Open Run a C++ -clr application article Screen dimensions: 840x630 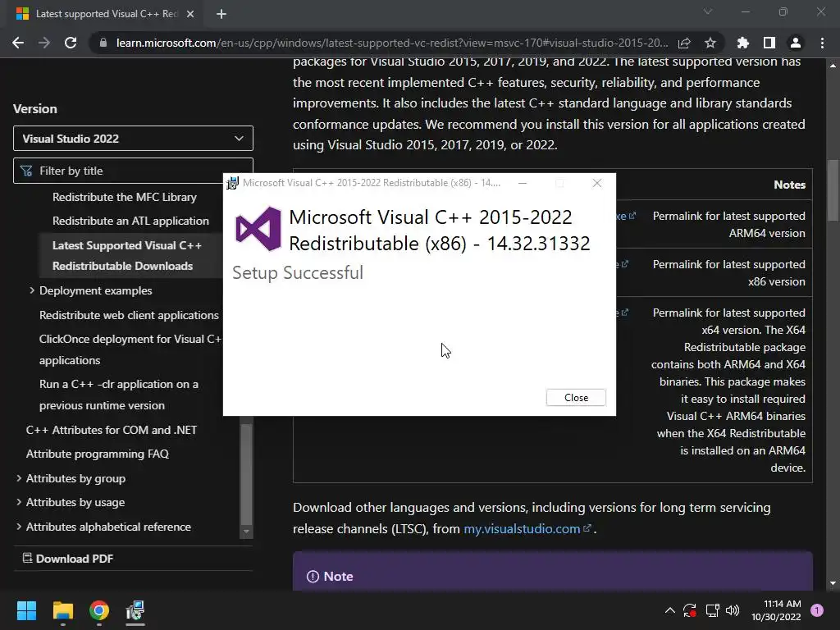118,395
